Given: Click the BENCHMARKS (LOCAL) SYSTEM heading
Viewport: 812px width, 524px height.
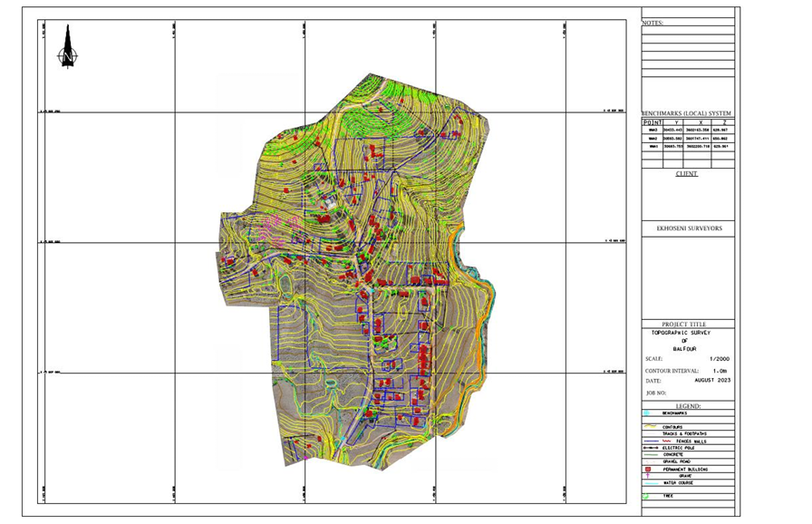Looking at the screenshot, I should pyautogui.click(x=687, y=113).
